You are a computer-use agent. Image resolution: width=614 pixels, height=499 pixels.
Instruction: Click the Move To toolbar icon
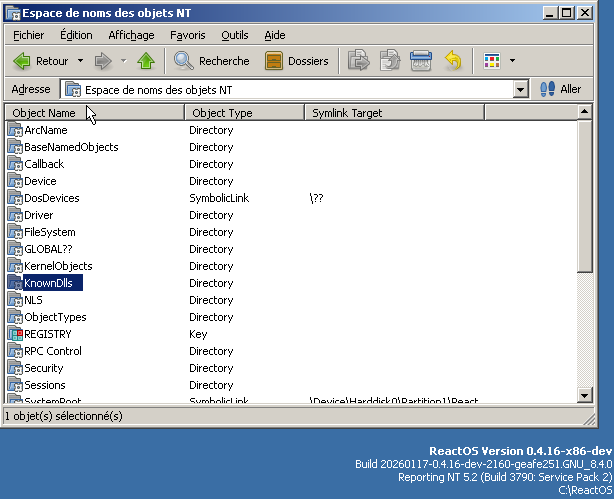(357, 61)
